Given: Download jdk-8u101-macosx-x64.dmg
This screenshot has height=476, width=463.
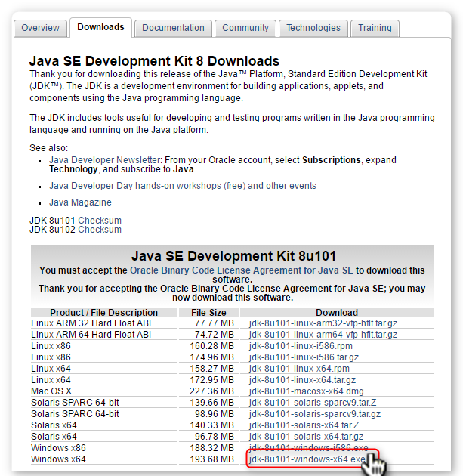Looking at the screenshot, I should (x=306, y=391).
